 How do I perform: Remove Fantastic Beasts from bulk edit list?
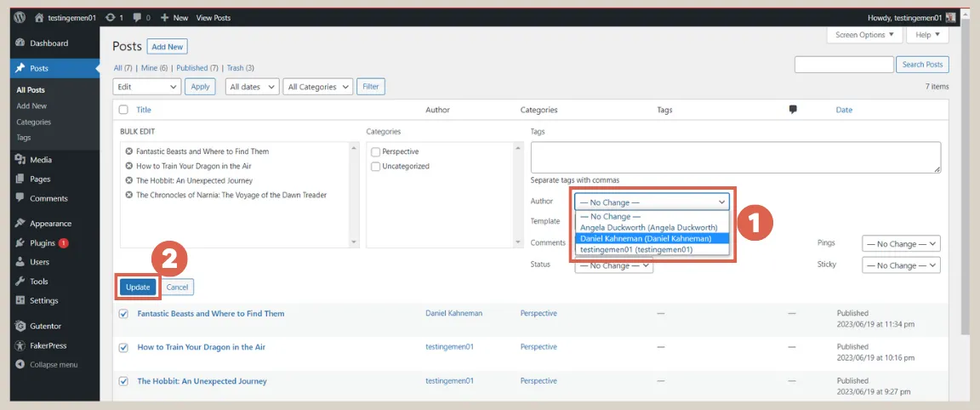click(128, 151)
